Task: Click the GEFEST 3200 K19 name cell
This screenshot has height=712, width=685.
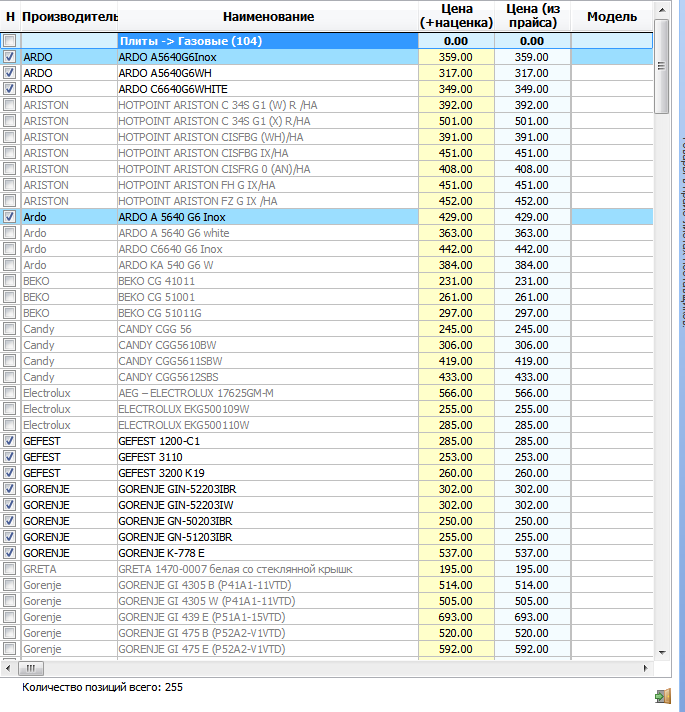Action: 268,473
